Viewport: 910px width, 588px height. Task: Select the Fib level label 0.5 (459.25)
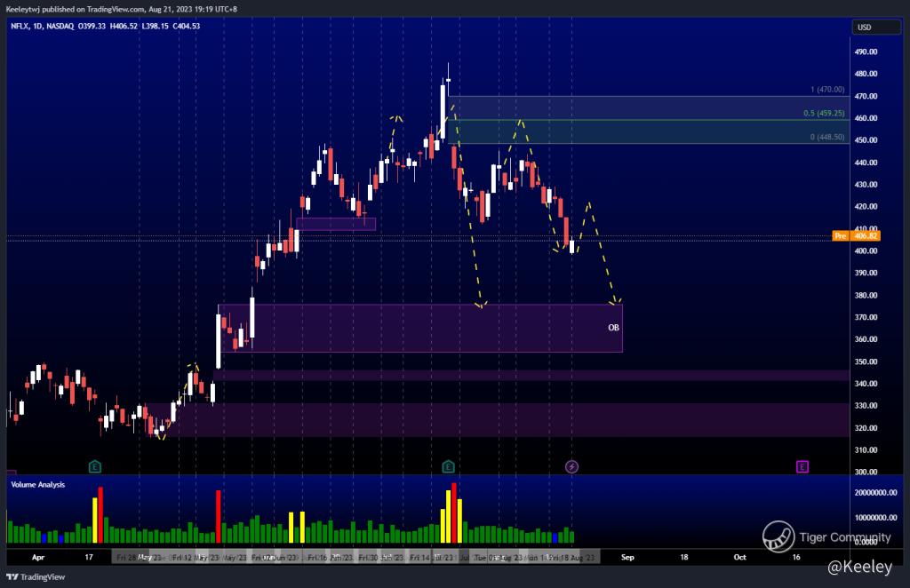click(x=824, y=113)
